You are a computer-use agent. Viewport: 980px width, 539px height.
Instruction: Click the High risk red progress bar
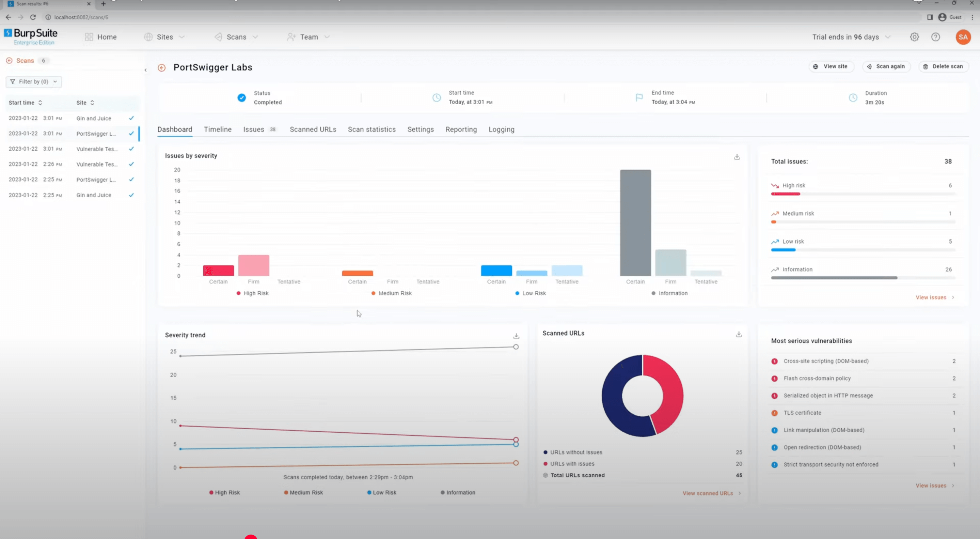(x=786, y=194)
